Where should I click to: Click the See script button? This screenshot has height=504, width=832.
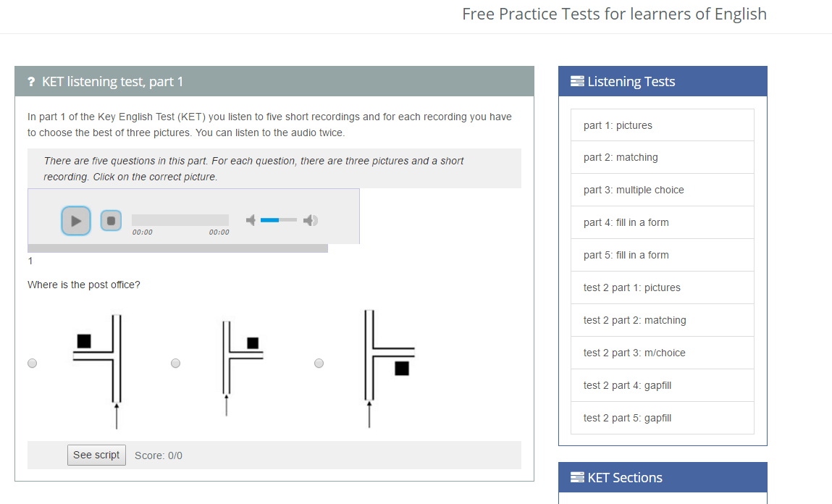point(96,455)
